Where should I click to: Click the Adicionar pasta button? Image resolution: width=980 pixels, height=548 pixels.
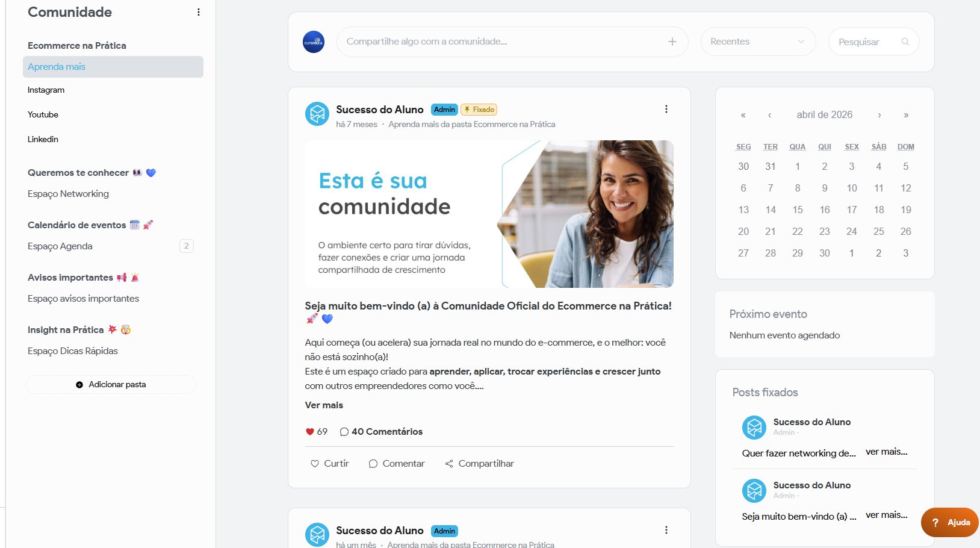pyautogui.click(x=111, y=385)
